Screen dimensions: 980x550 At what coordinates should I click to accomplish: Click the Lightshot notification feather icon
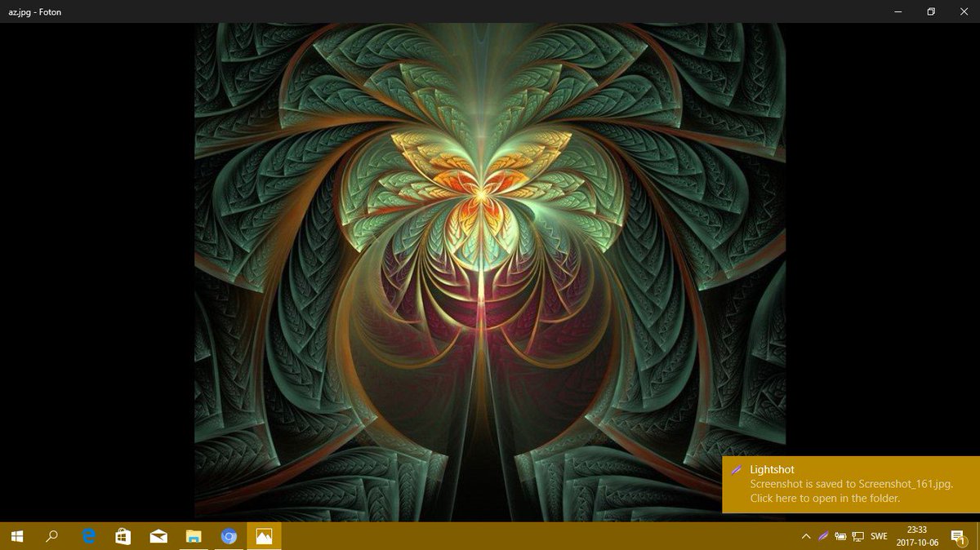[737, 470]
